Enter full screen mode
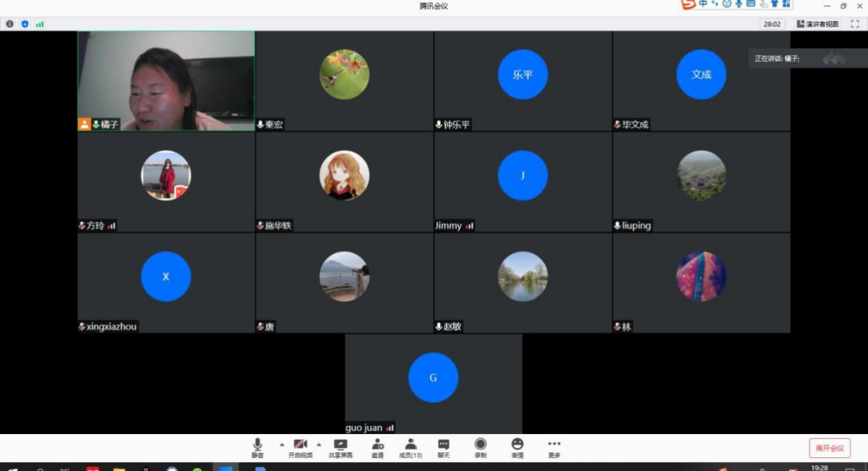The width and height of the screenshot is (868, 471). pos(855,24)
